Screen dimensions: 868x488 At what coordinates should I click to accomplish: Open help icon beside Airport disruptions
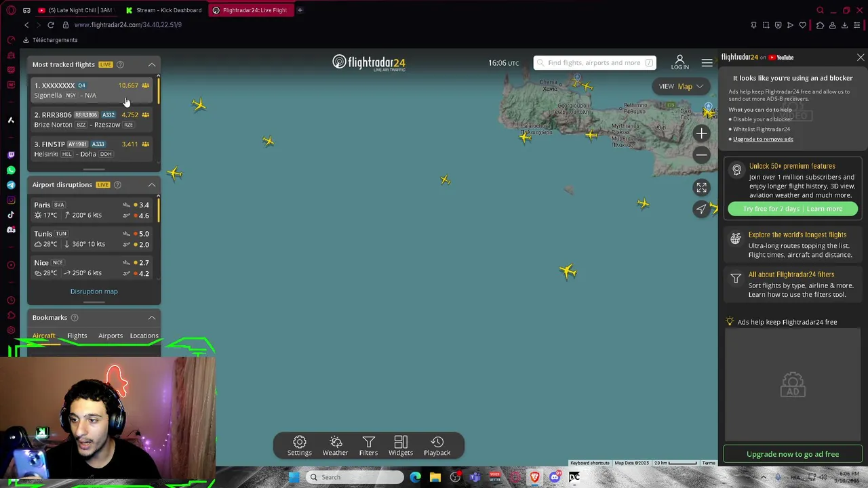tap(117, 184)
